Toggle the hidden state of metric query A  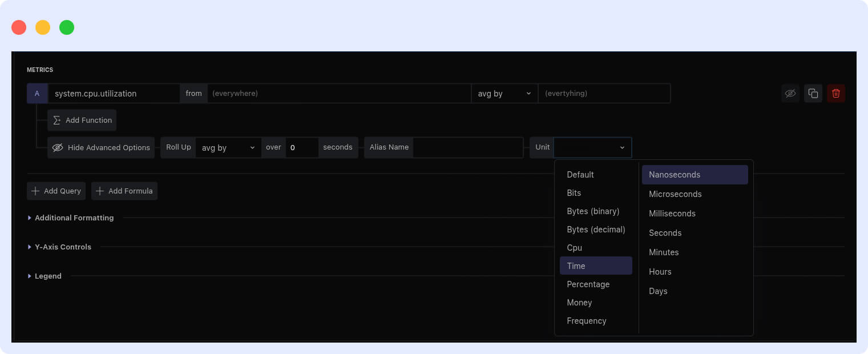[790, 93]
